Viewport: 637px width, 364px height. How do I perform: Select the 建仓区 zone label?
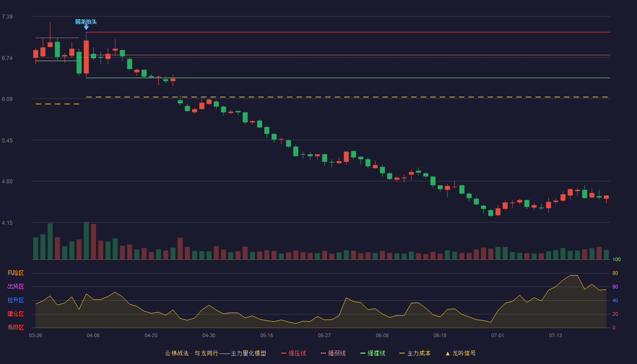point(15,314)
